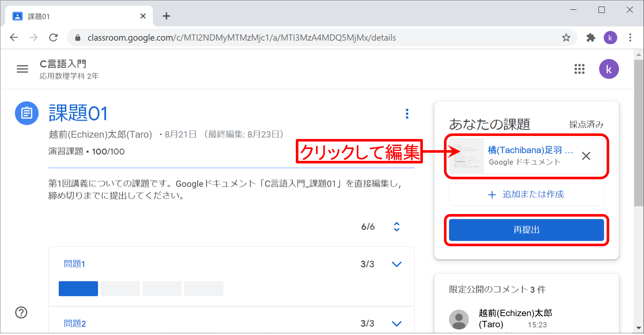Open a new browser tab with plus
This screenshot has height=335, width=644.
point(167,16)
